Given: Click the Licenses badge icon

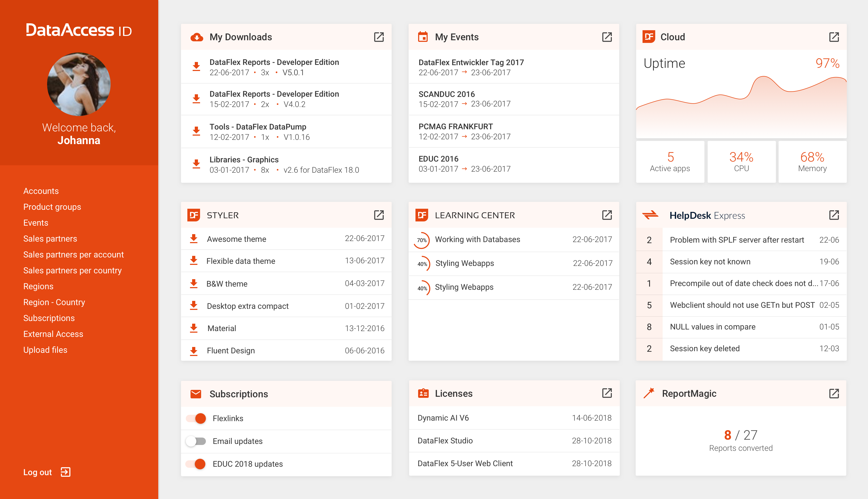Looking at the screenshot, I should [423, 393].
